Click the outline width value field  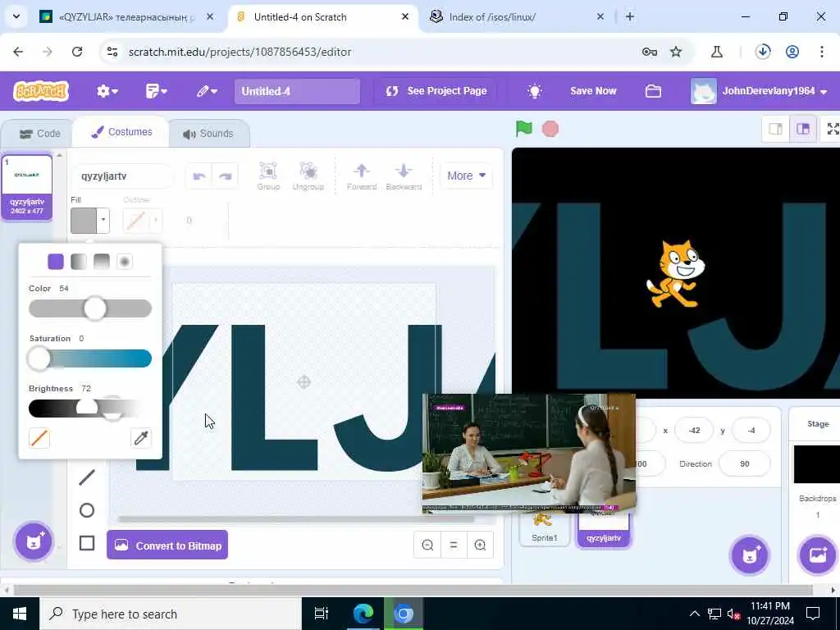coord(189,220)
